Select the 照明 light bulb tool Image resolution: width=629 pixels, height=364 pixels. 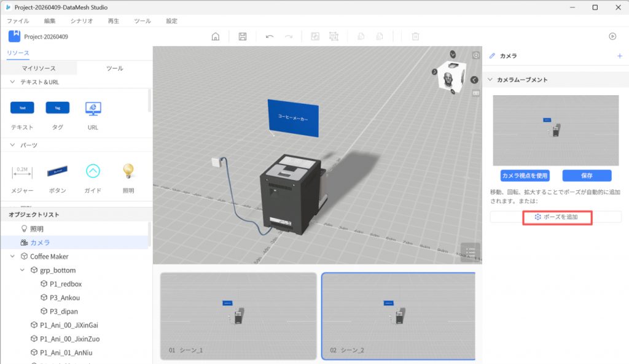pos(128,171)
